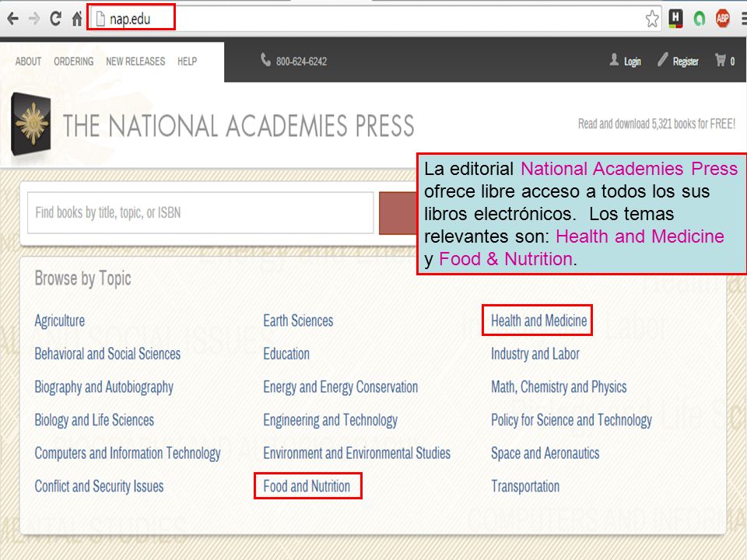Click THE NATIONAL ACADEMIES PRESS title
The width and height of the screenshot is (747, 560).
pos(238,126)
